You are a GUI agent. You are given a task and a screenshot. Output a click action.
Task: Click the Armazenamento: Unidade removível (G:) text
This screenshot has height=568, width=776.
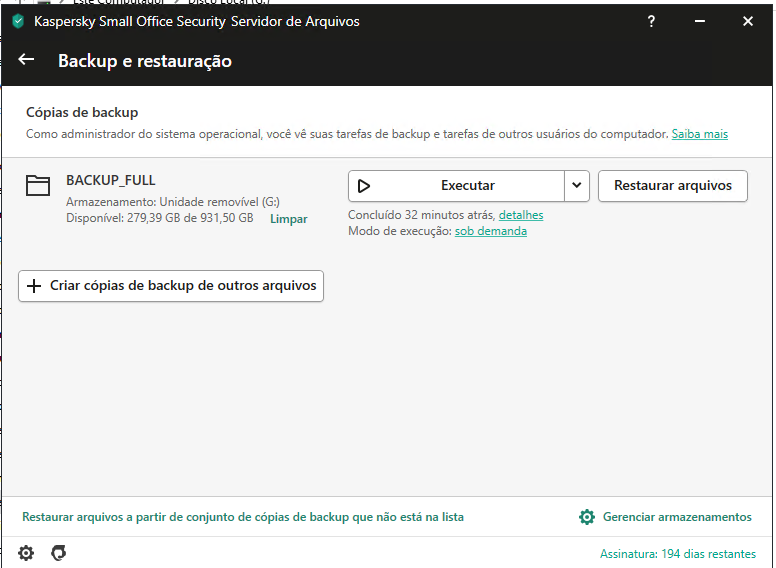pos(173,202)
